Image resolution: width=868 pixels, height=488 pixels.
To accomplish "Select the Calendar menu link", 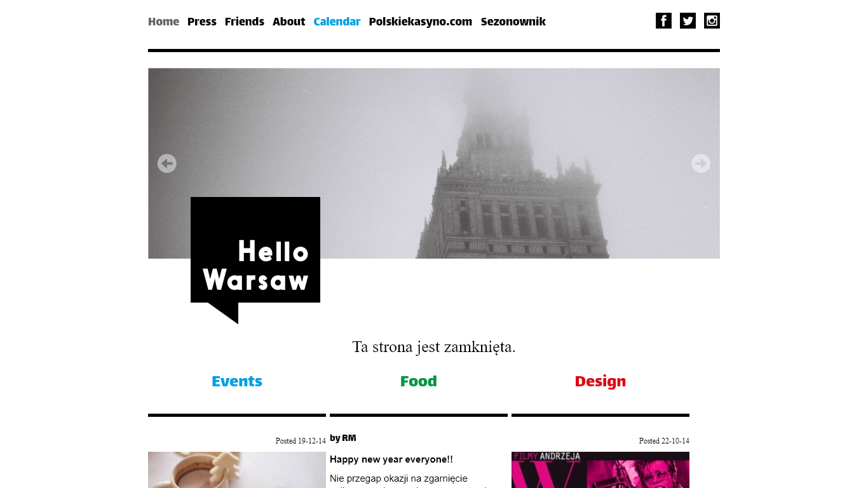I will point(337,22).
